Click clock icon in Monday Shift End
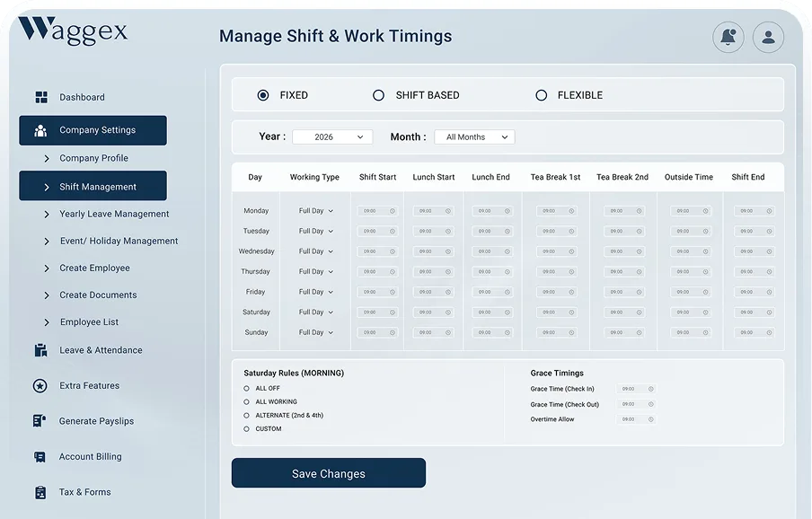 click(x=769, y=211)
